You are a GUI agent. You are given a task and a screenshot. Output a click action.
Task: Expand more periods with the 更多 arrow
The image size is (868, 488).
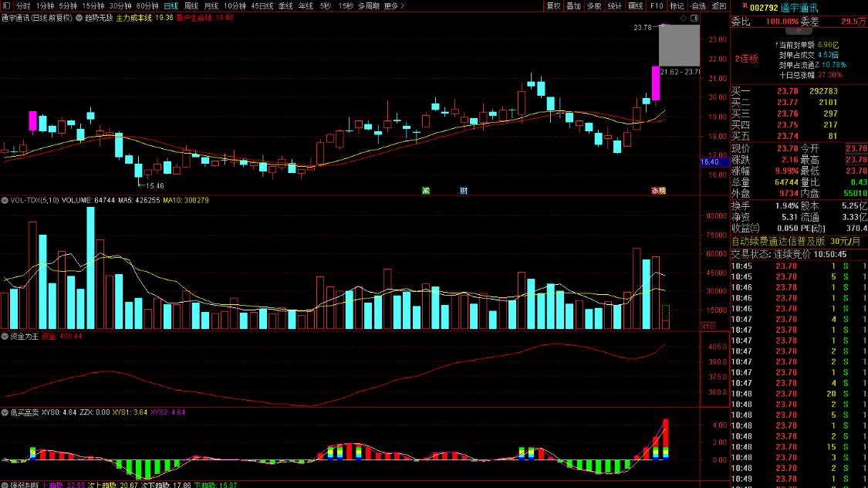394,6
